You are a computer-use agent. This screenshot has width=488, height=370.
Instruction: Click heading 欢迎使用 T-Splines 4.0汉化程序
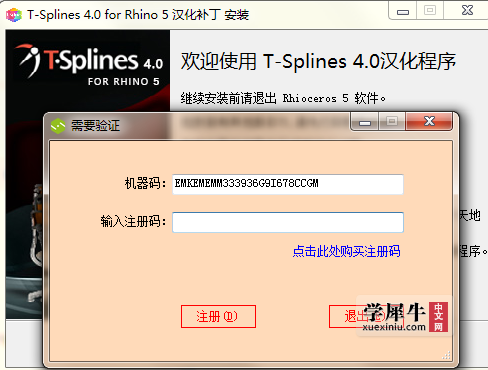pyautogui.click(x=318, y=61)
